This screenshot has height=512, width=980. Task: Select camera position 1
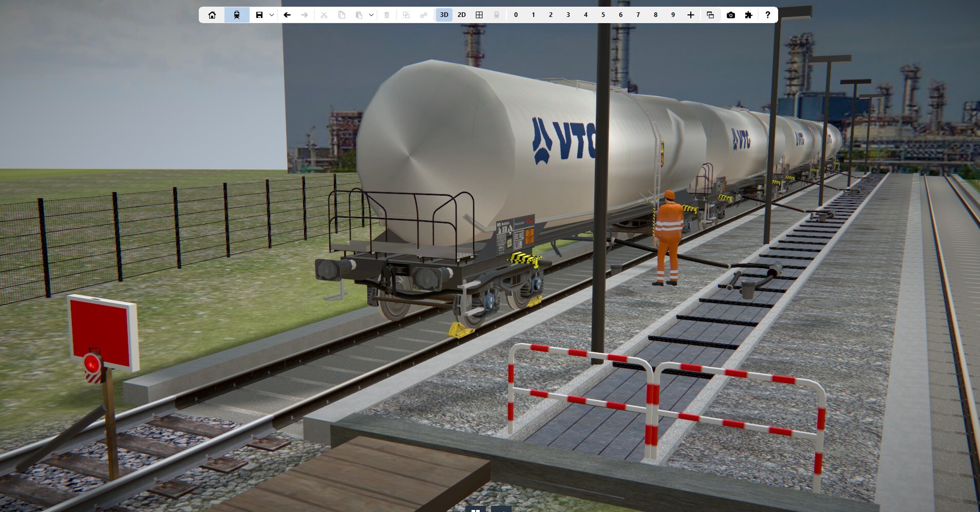click(533, 15)
